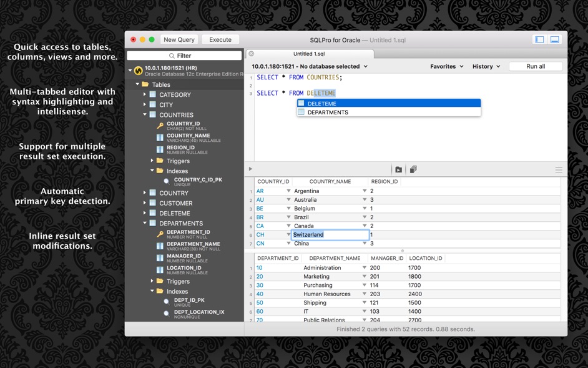
Task: Toggle the left sidebar panel icon
Action: (x=539, y=39)
